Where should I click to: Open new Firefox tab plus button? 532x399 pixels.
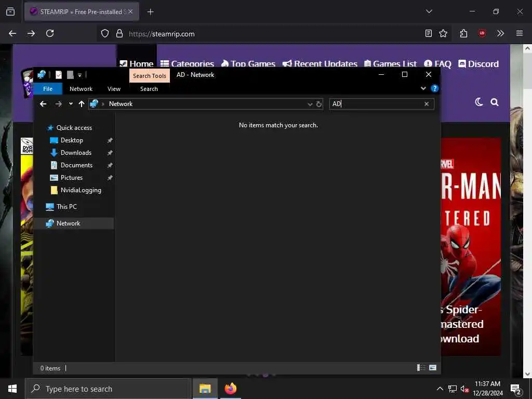point(150,12)
